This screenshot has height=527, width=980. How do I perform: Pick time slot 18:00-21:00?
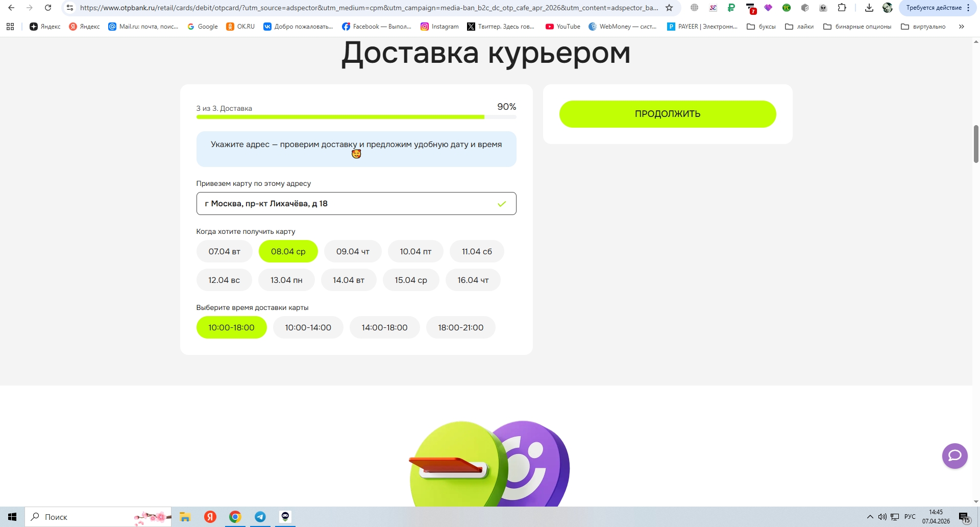[460, 327]
